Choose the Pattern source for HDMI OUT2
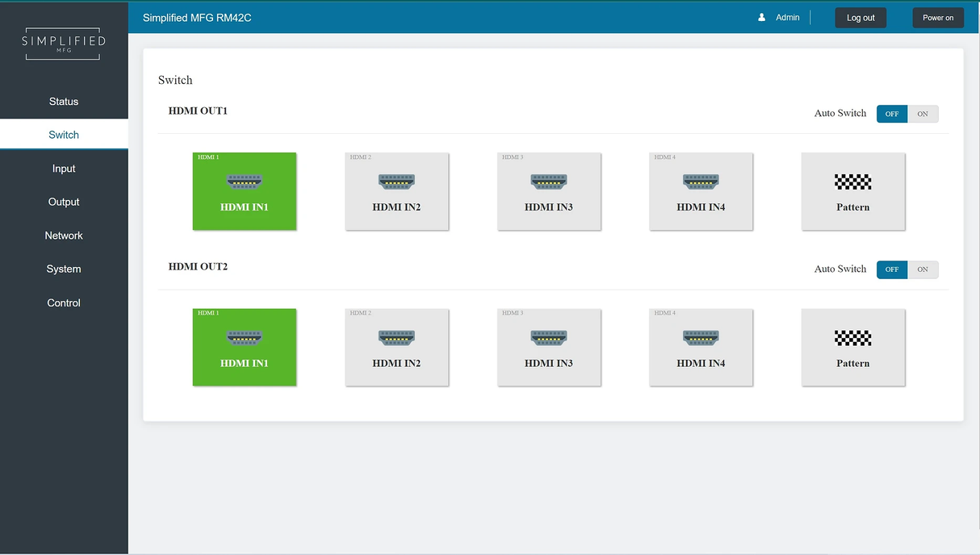Image resolution: width=980 pixels, height=555 pixels. (852, 347)
